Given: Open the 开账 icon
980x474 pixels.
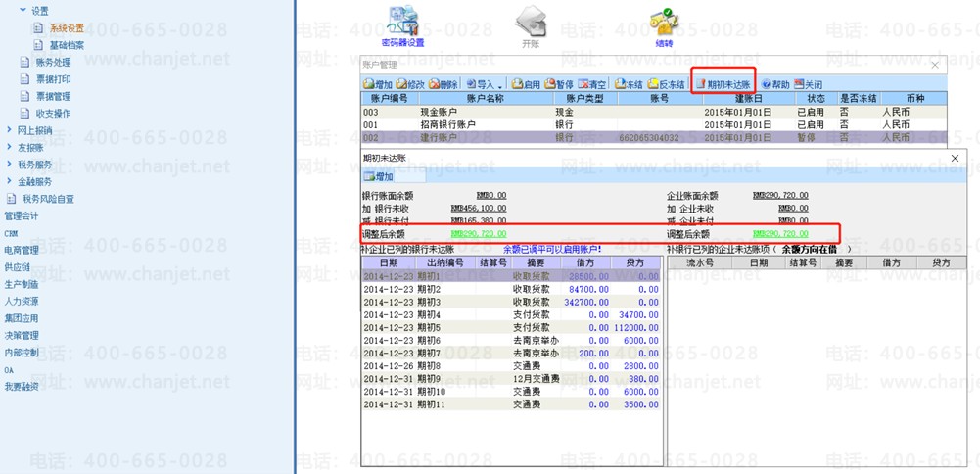Looking at the screenshot, I should click(530, 26).
